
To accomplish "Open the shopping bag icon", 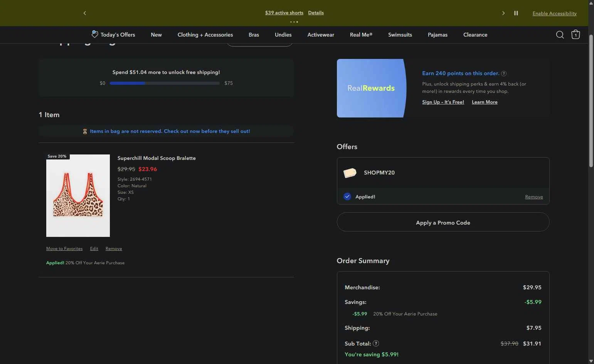I will click(x=575, y=34).
